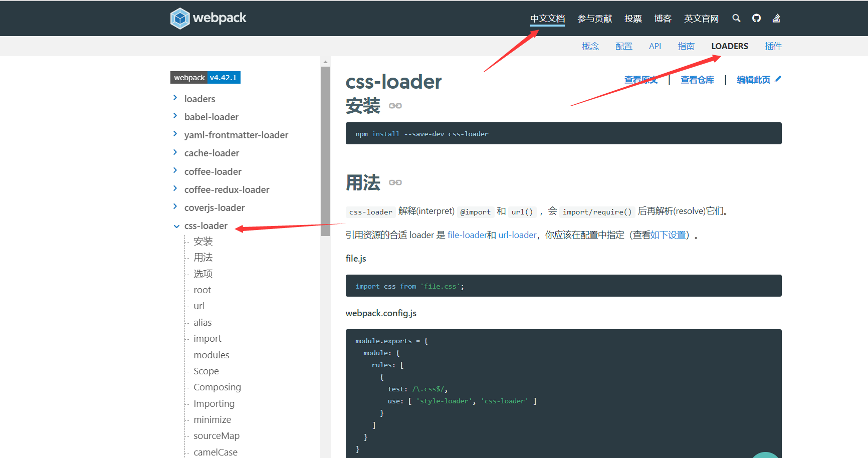Select css-loader in the sidebar
Viewport: 868px width, 458px height.
pos(206,225)
